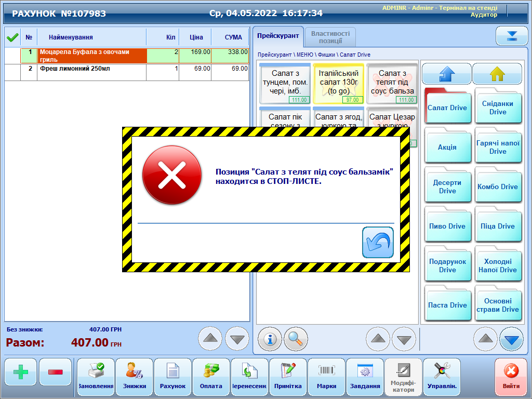Click the magnifier search icon
The image size is (532, 399).
pos(296,339)
